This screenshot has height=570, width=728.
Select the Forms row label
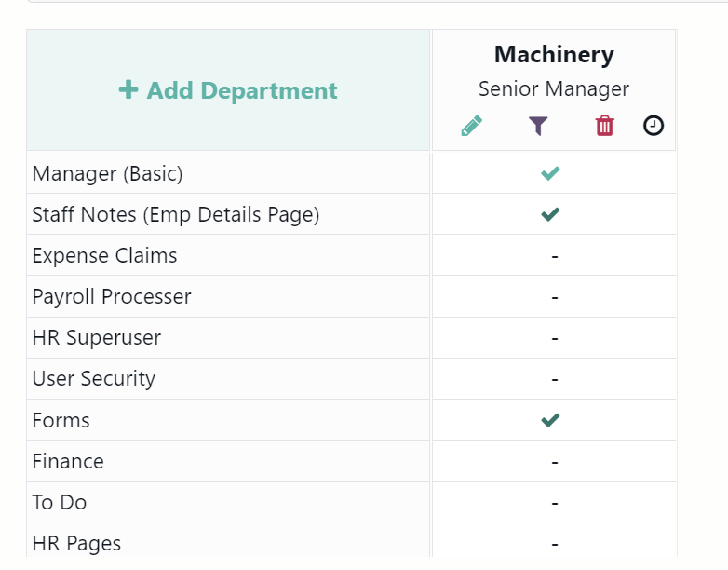click(x=61, y=420)
